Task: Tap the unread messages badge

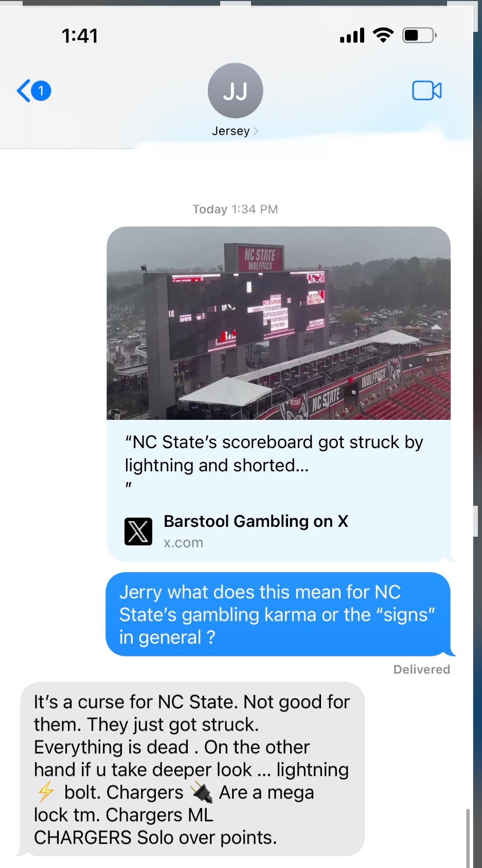Action: [41, 91]
